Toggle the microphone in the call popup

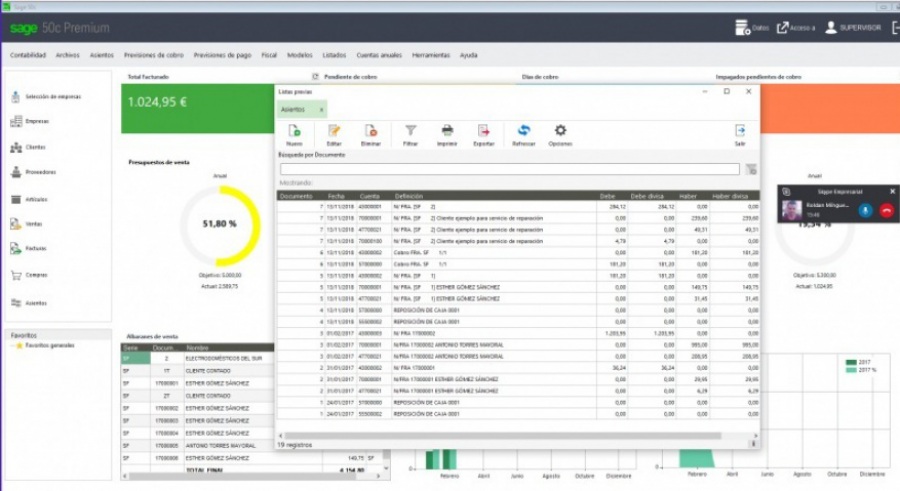coord(866,211)
